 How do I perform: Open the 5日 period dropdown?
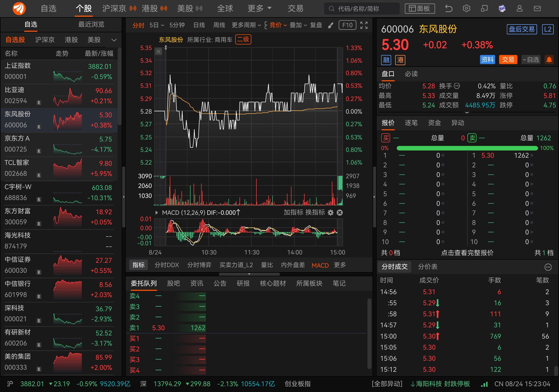[157, 25]
